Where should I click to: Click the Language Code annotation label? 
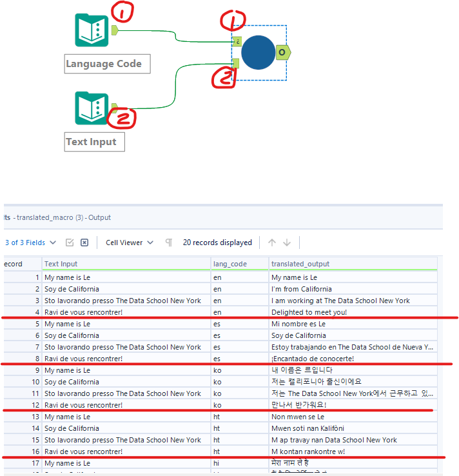click(x=108, y=64)
